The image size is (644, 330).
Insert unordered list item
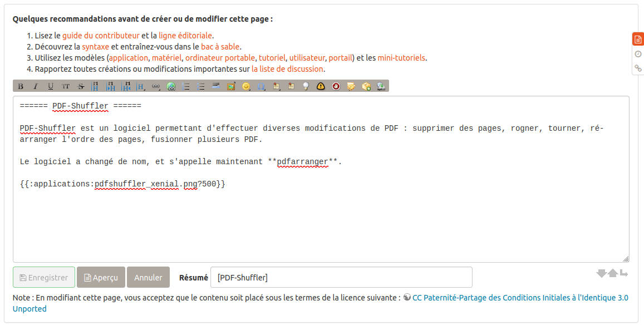pyautogui.click(x=201, y=86)
